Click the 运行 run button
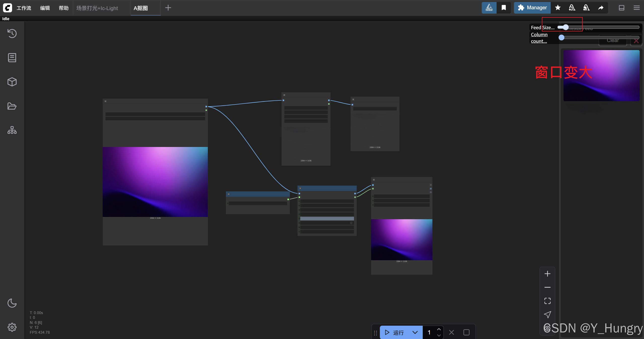The image size is (644, 339). pos(394,332)
